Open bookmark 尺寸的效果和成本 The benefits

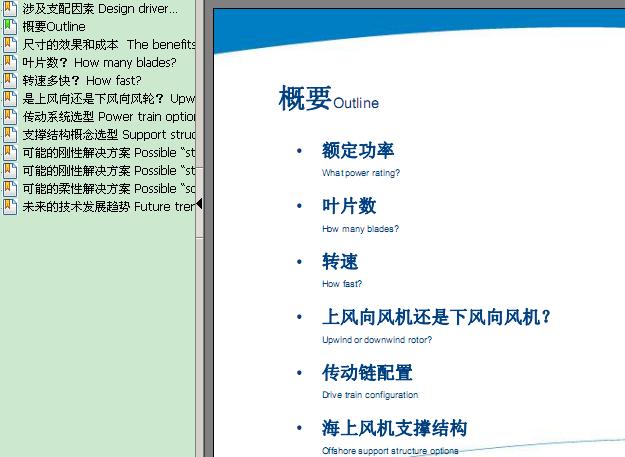pyautogui.click(x=108, y=45)
